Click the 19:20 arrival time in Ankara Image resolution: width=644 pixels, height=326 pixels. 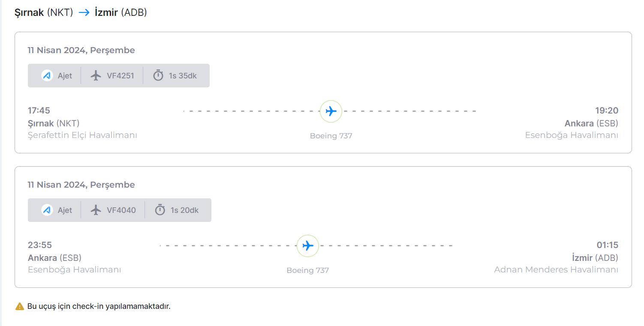click(x=606, y=111)
